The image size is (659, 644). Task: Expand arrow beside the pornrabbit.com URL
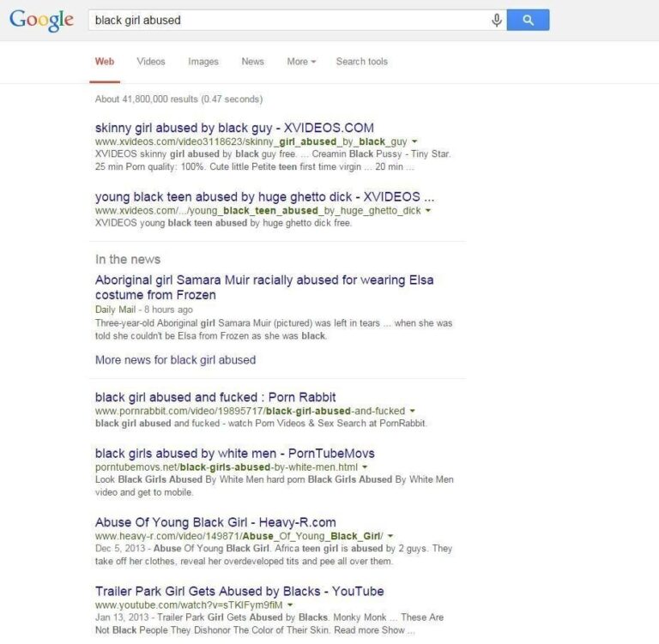coord(412,411)
